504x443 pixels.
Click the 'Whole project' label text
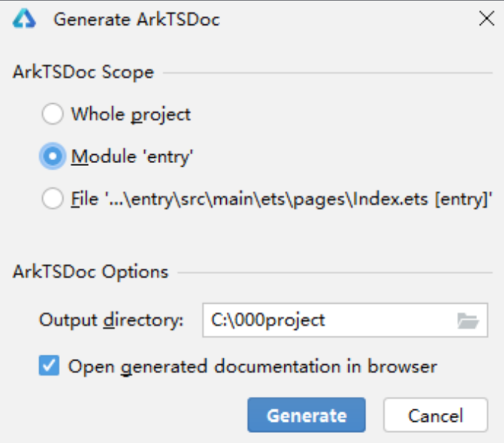tap(131, 114)
